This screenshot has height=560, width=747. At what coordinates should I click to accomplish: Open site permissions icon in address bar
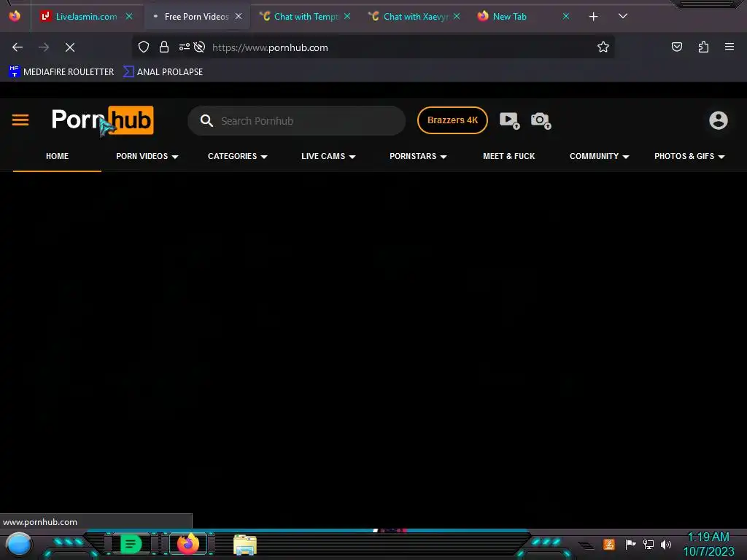[185, 47]
